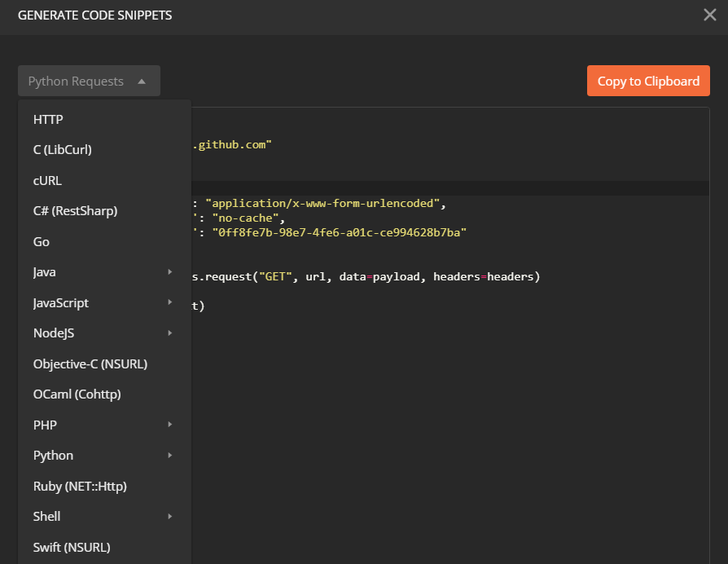Select Ruby (NET::Http) snippet option
Image resolution: width=728 pixels, height=564 pixels.
104,486
